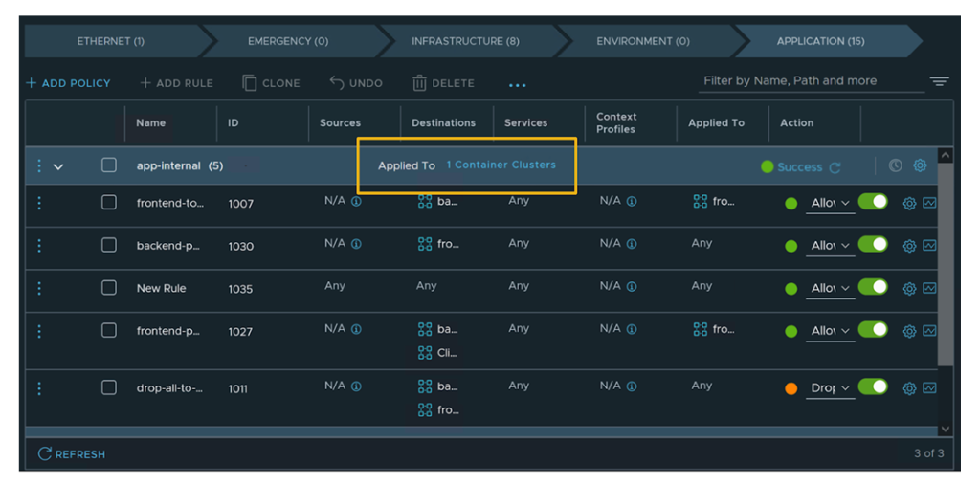Open the Allow action dropdown for rule 1030
Viewport: 980px width, 485px height.
pos(830,246)
